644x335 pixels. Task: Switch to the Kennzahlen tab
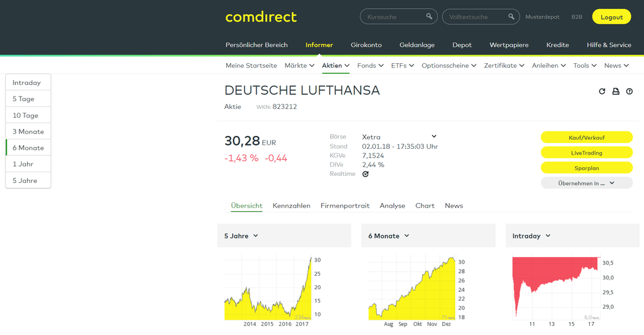click(291, 206)
